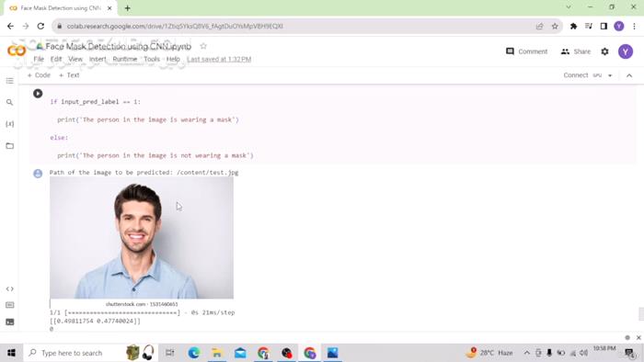Click the output image of smiling man

pos(142,238)
